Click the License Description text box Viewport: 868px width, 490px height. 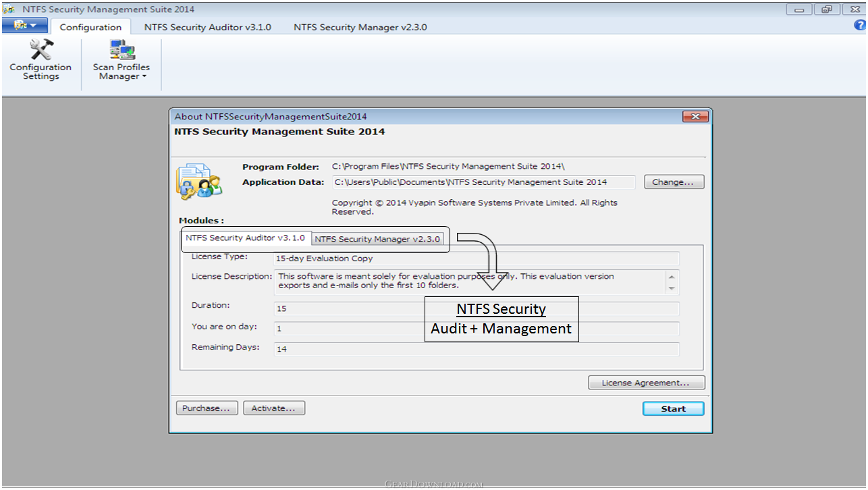tap(476, 282)
